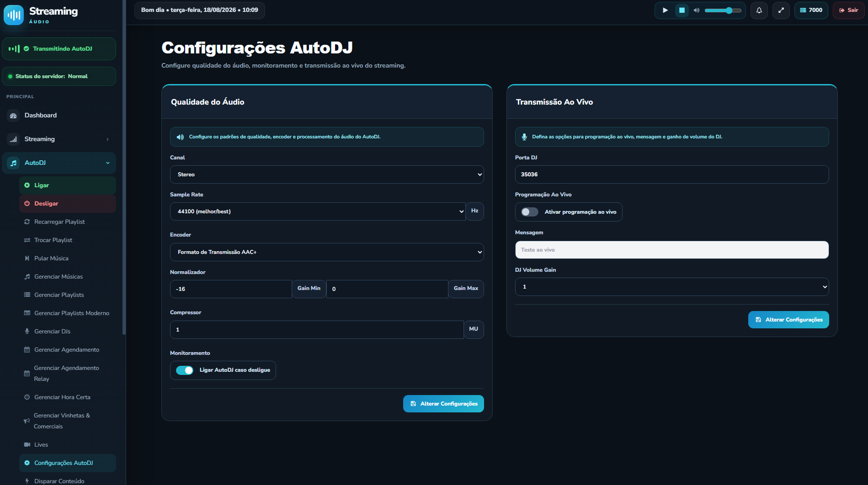Open the DJ Volume Gain dropdown
The height and width of the screenshot is (485, 868).
672,287
